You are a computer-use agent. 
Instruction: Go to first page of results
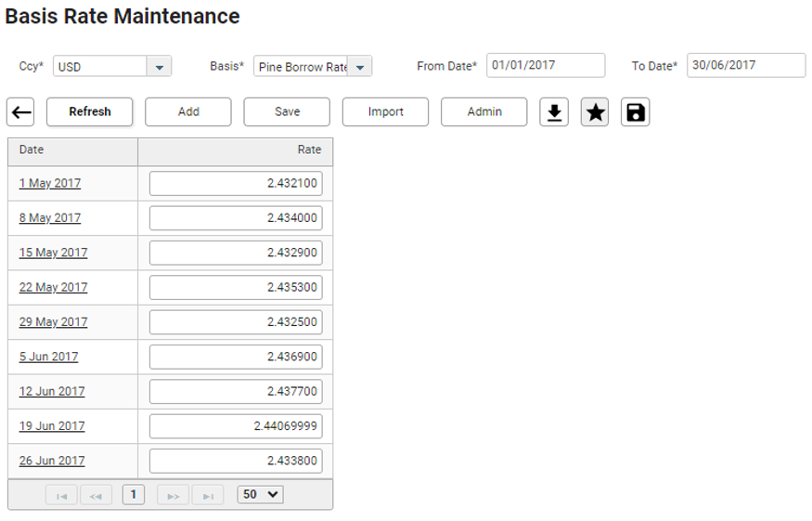pos(61,496)
